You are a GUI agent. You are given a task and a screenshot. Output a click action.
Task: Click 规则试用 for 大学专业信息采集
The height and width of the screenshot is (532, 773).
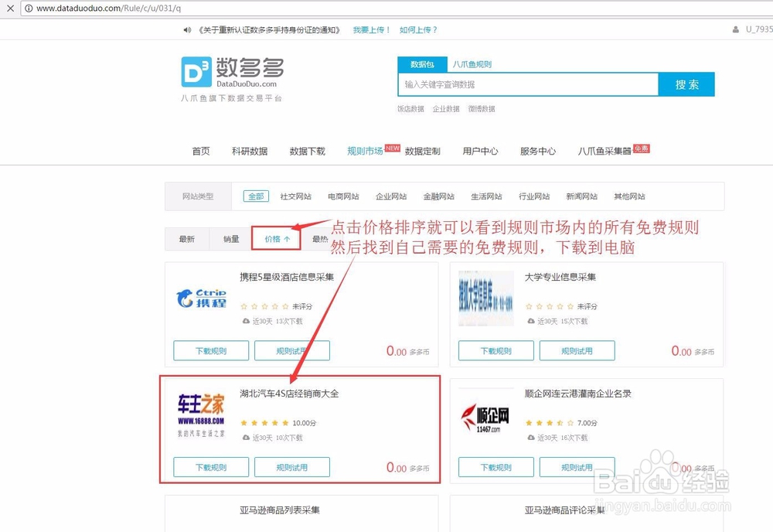coord(577,350)
